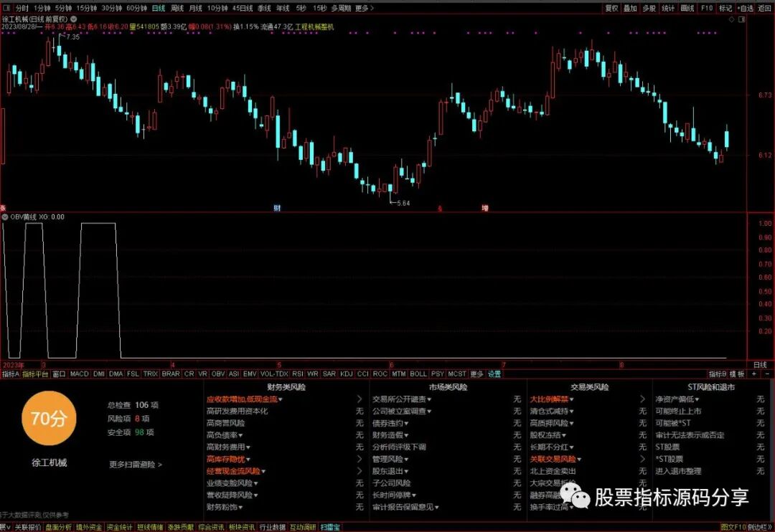Viewport: 775px width, 532px height.
Task: Click the minus button beside 模板
Action: pos(766,374)
